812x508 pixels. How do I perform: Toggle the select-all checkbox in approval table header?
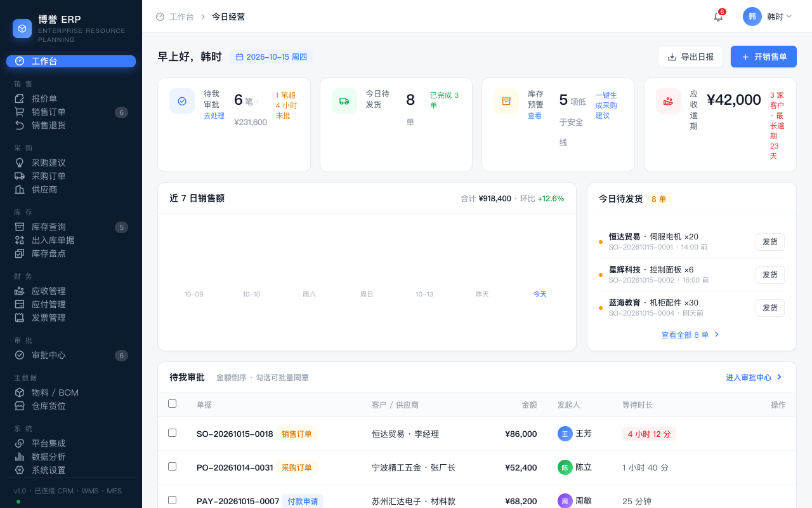click(x=172, y=403)
